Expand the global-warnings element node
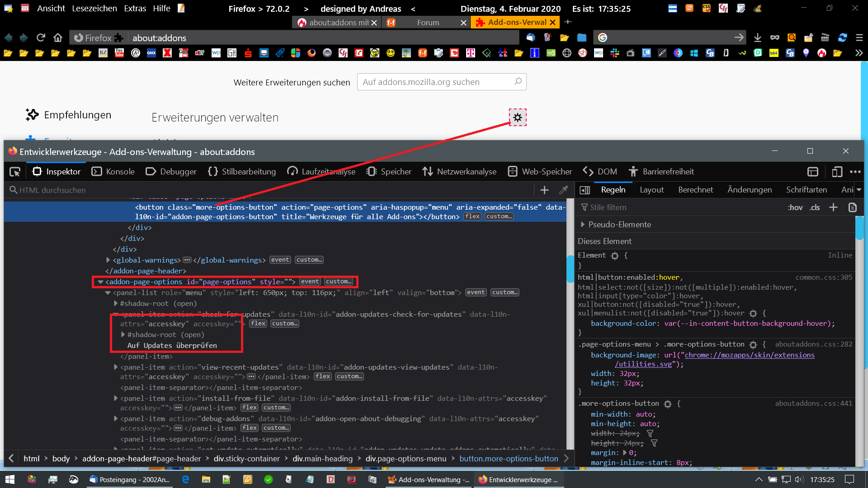 tap(108, 260)
